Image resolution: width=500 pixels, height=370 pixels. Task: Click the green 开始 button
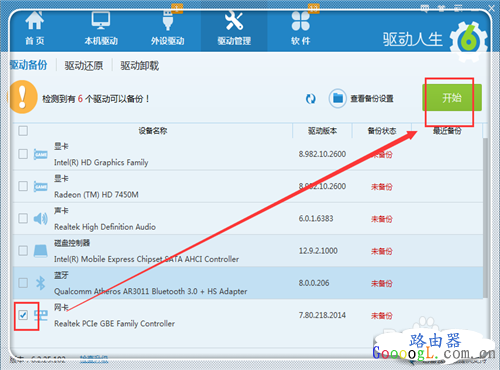coord(452,98)
